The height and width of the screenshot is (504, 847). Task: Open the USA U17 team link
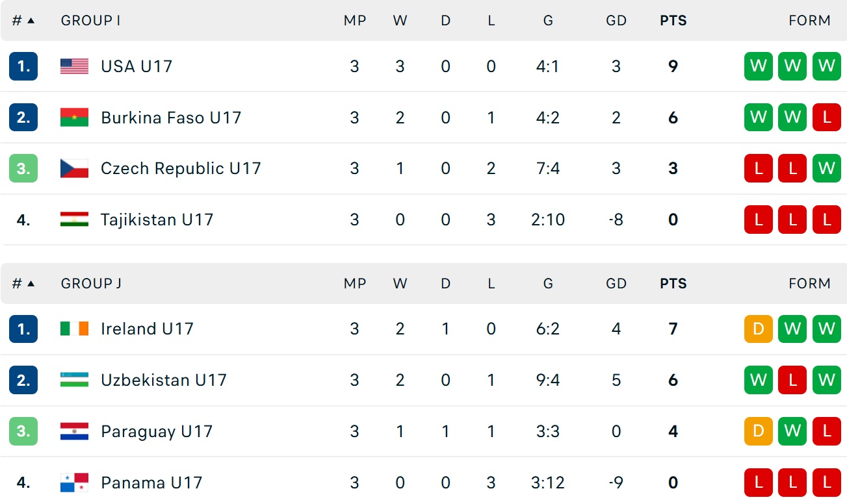[137, 66]
